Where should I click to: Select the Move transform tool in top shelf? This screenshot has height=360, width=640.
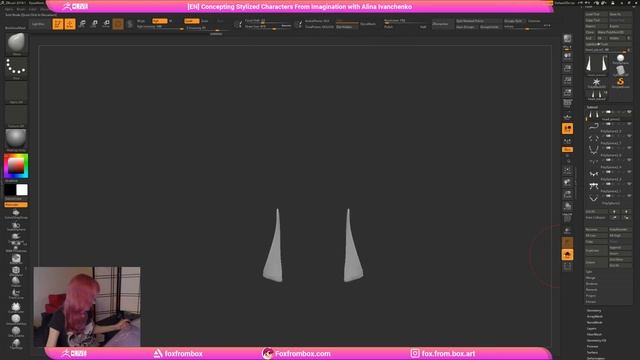pos(82,24)
